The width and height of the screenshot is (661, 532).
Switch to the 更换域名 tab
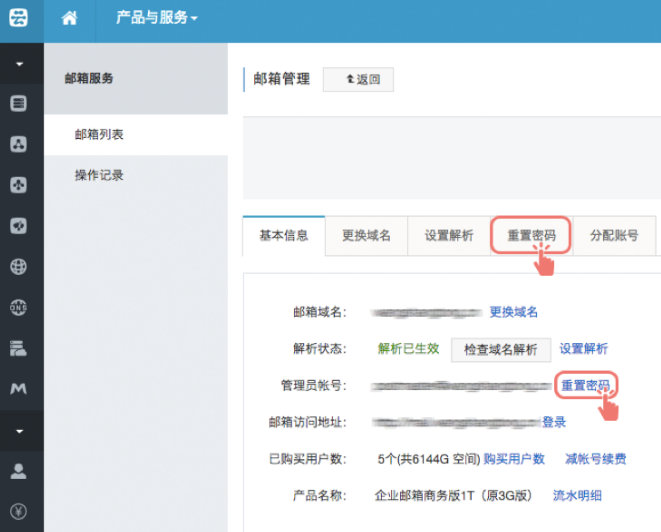pos(366,236)
